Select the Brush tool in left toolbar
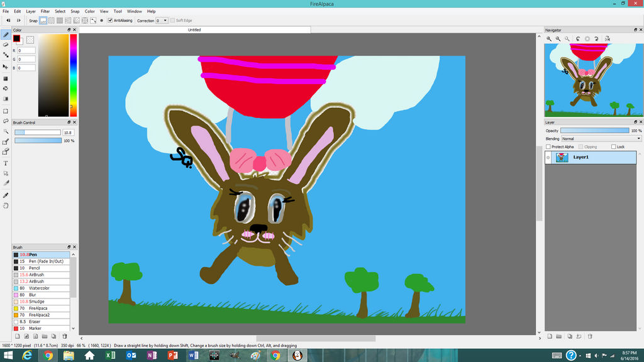The image size is (644, 362). [6, 35]
